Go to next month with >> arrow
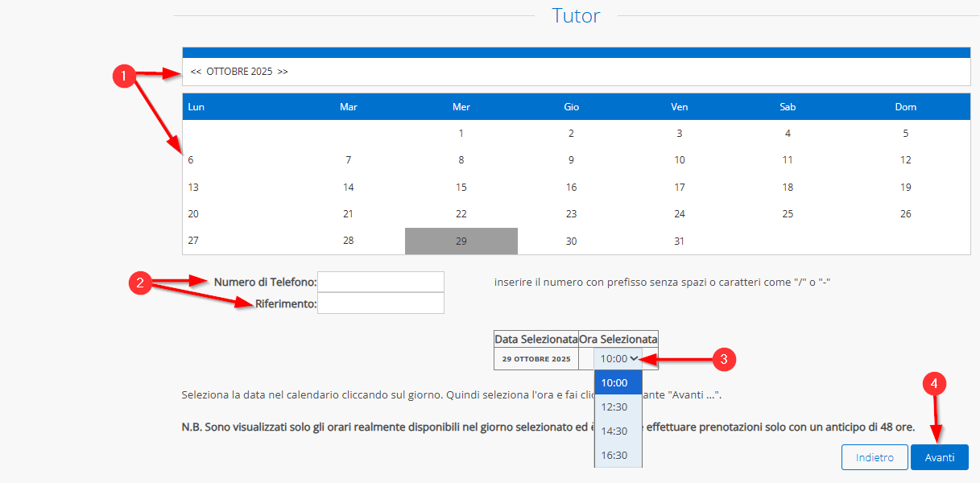 click(283, 72)
